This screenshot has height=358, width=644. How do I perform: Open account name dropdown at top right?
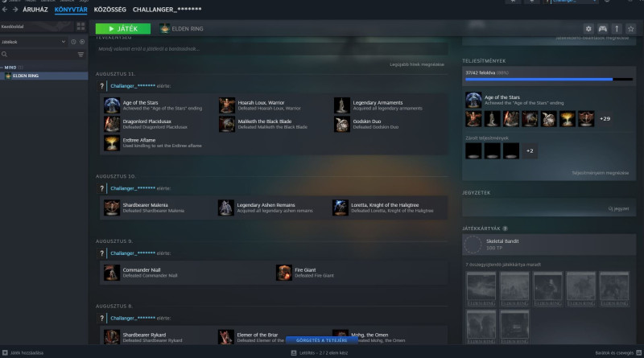tap(574, 2)
